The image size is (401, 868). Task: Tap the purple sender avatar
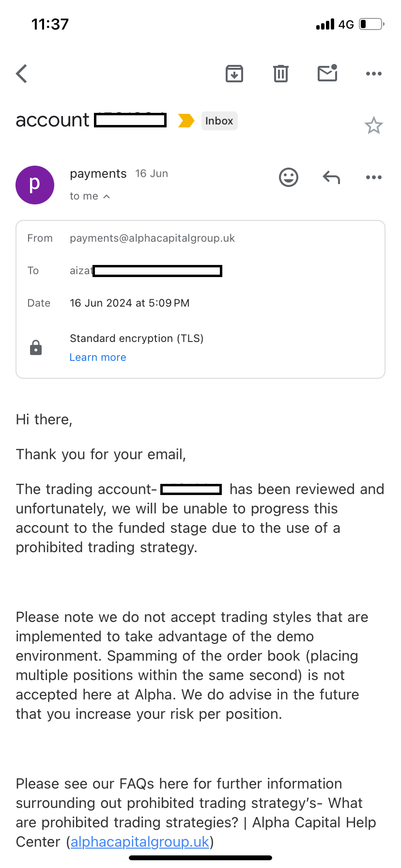[x=35, y=185]
